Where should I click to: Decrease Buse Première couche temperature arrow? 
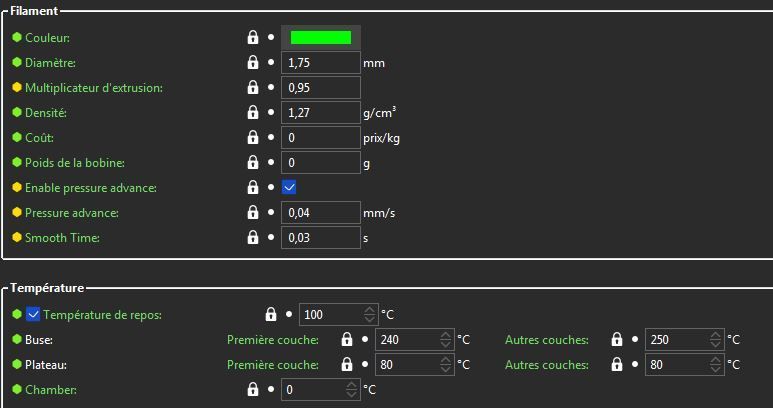[x=446, y=344]
